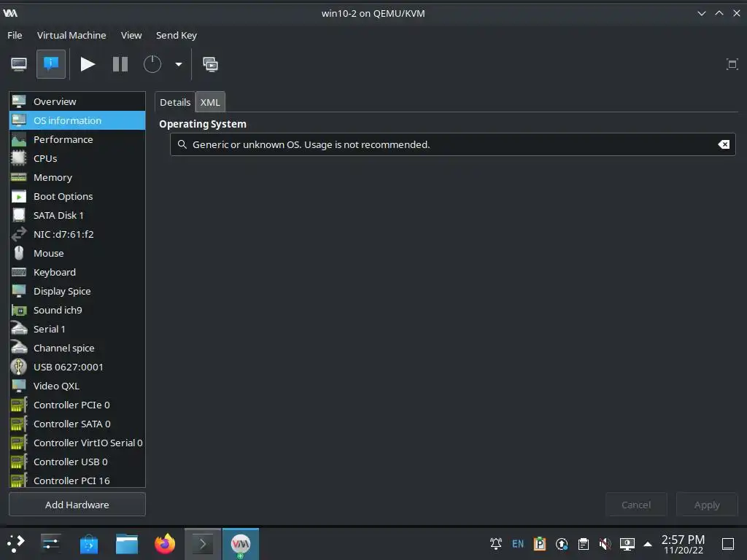747x560 pixels.
Task: Switch to fullscreen view
Action: 732,64
